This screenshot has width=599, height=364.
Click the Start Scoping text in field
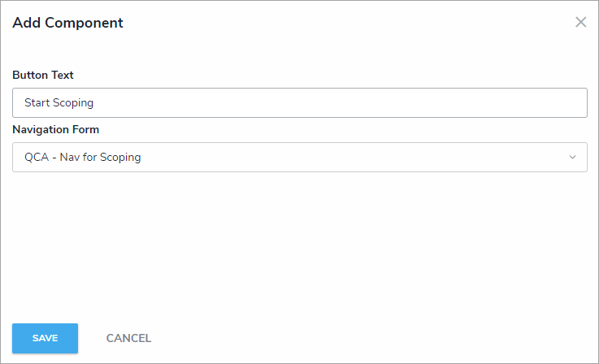click(x=59, y=103)
